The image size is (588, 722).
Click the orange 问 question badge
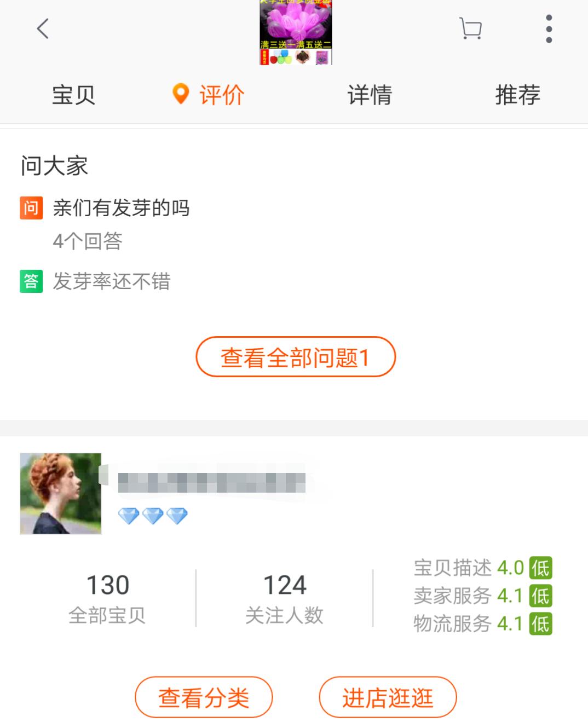pos(31,208)
